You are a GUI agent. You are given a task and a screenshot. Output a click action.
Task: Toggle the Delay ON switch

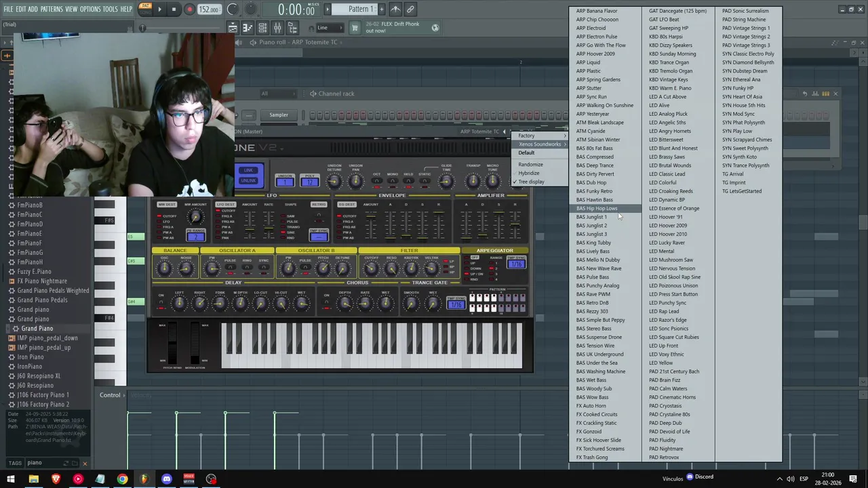click(x=161, y=303)
